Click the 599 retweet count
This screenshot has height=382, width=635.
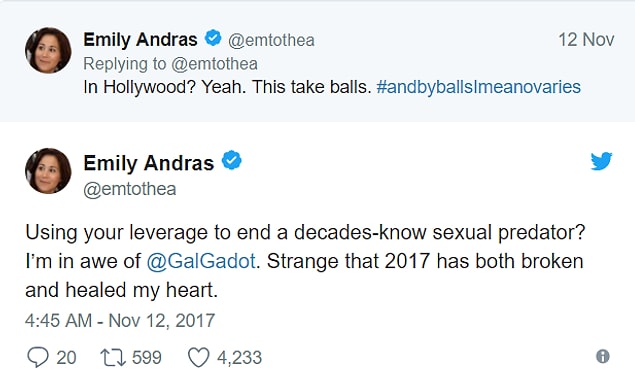point(147,358)
